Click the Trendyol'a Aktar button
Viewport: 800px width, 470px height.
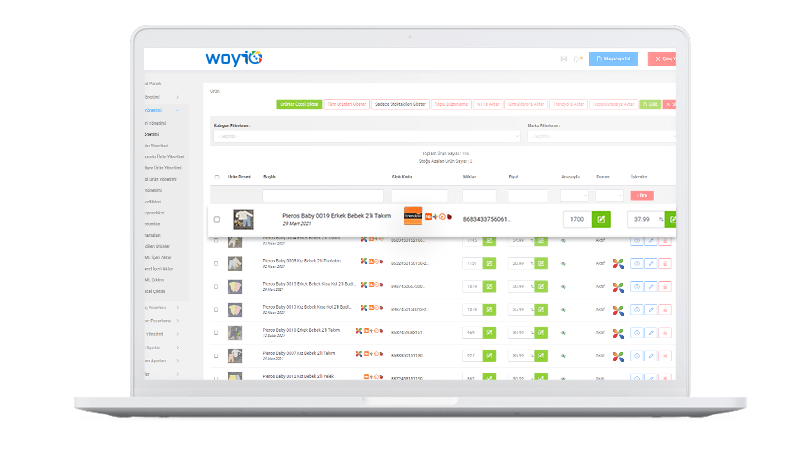[x=569, y=104]
